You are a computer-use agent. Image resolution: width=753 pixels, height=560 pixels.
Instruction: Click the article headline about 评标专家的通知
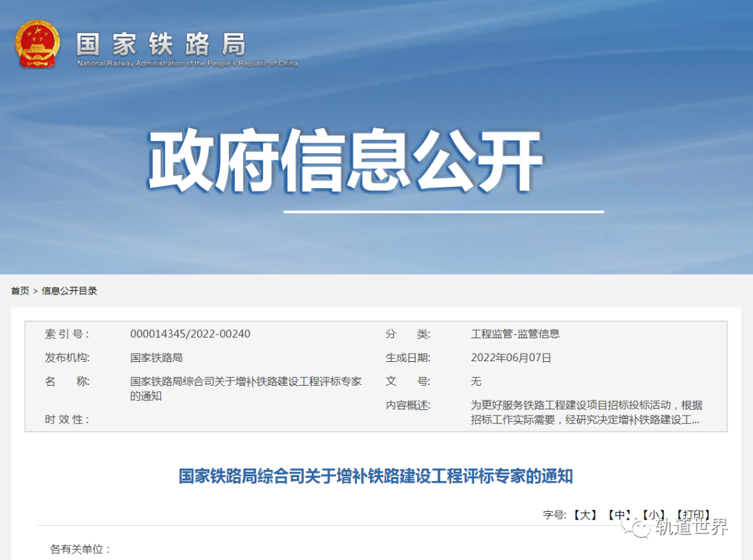coord(376,476)
